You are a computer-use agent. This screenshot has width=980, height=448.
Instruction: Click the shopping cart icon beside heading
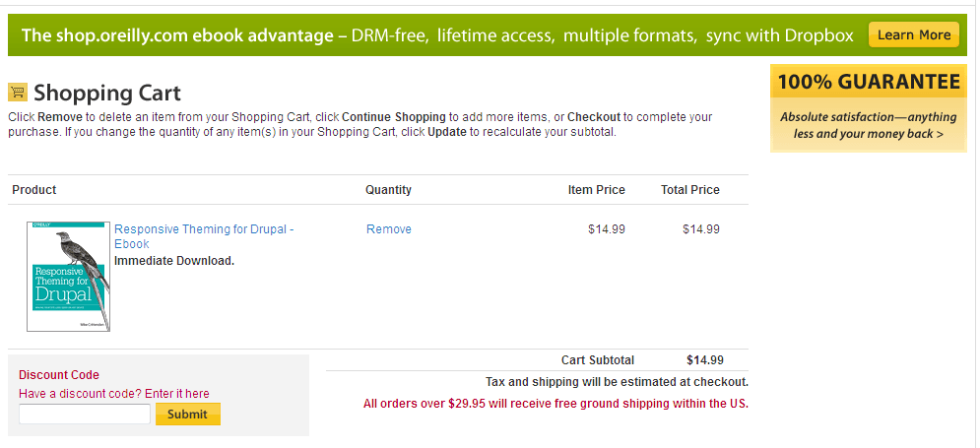(x=17, y=93)
